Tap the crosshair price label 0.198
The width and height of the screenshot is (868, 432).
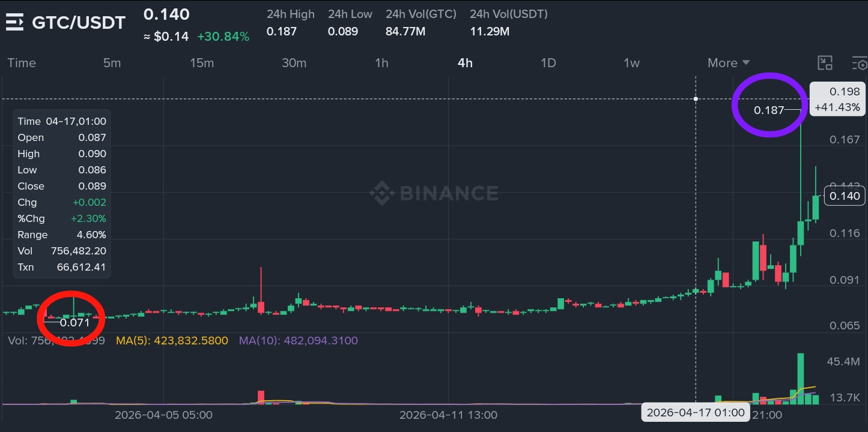(845, 92)
